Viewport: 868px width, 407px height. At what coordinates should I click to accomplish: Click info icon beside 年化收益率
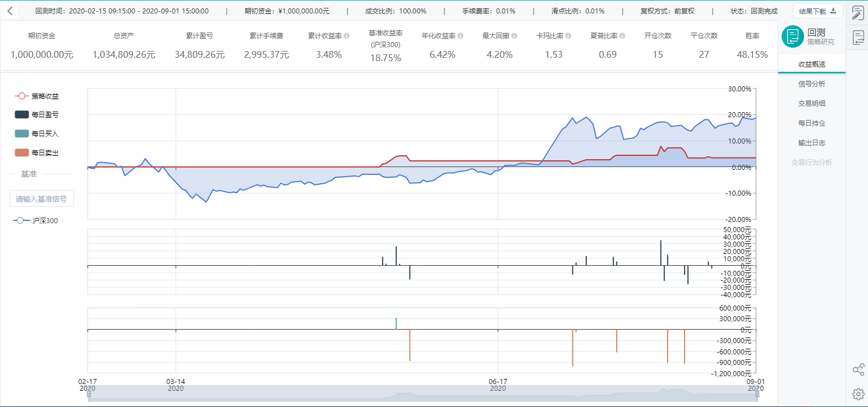click(460, 36)
